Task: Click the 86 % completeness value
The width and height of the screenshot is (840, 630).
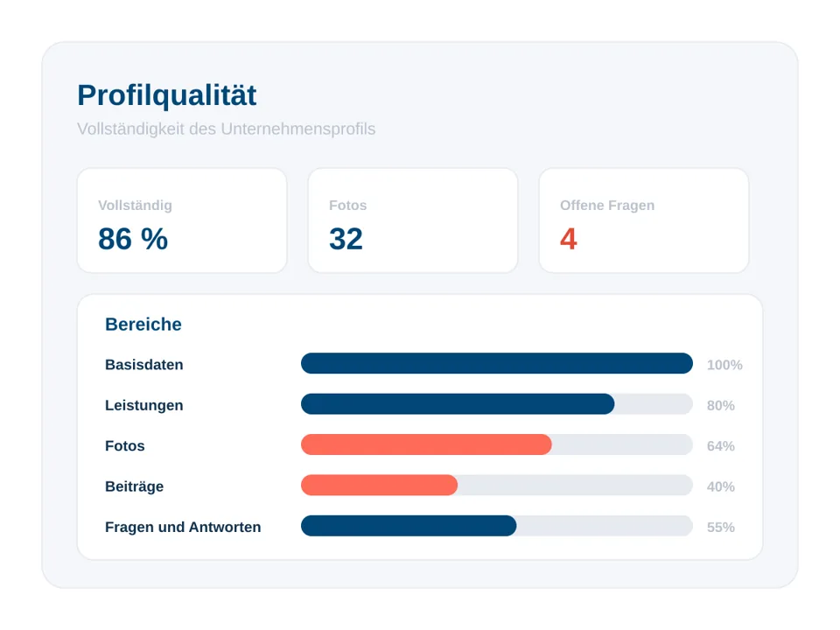Action: tap(133, 239)
